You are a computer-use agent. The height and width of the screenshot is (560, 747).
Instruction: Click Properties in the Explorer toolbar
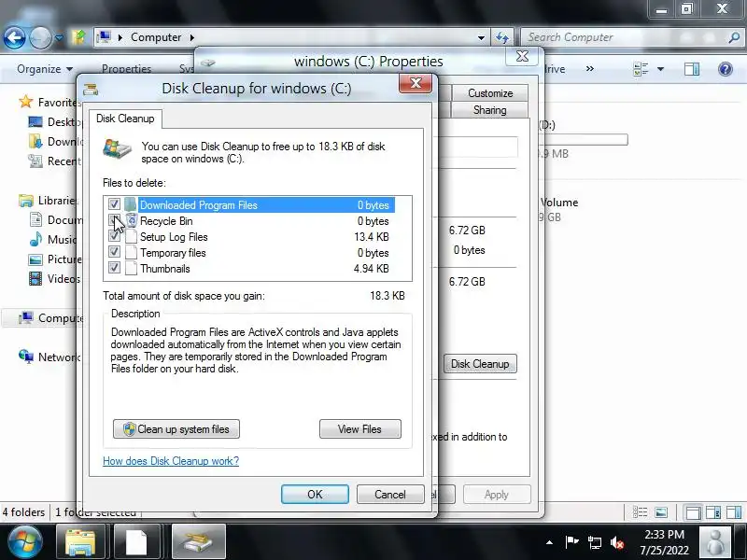coord(126,69)
